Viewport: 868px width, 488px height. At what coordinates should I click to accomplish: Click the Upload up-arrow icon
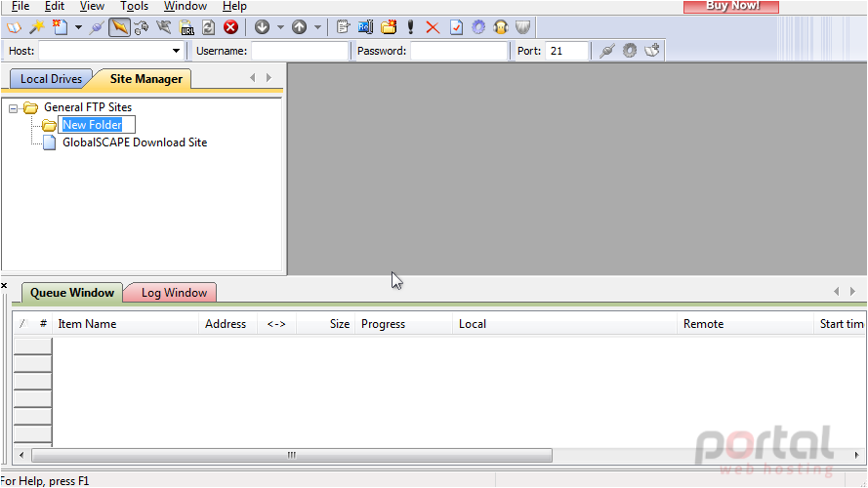(x=299, y=27)
